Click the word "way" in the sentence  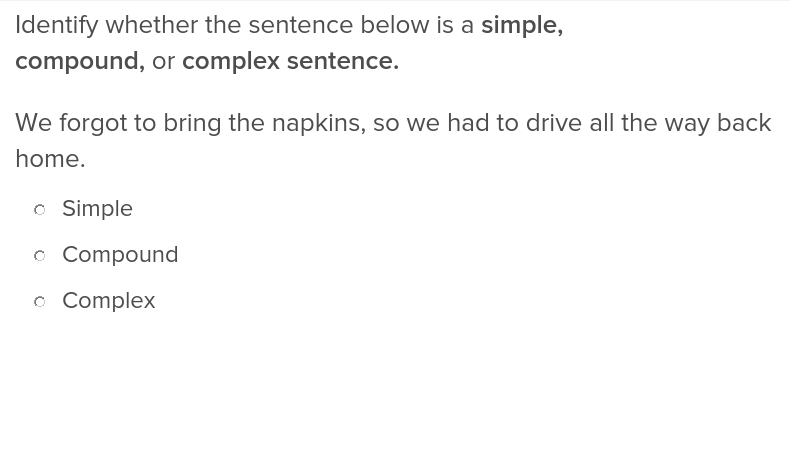(x=687, y=123)
